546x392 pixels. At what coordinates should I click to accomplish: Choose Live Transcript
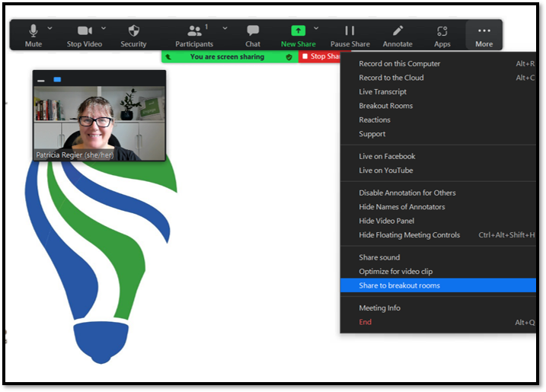point(438,92)
